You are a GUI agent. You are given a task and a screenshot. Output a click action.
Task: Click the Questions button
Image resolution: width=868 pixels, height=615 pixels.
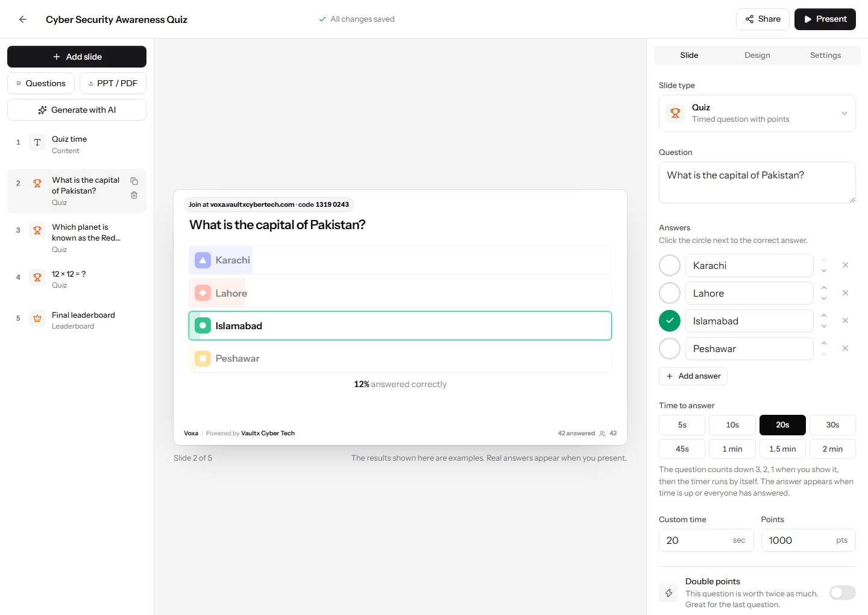(x=41, y=83)
